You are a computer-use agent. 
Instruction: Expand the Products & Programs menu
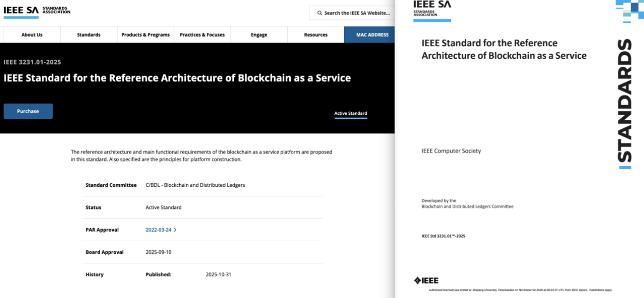point(145,35)
